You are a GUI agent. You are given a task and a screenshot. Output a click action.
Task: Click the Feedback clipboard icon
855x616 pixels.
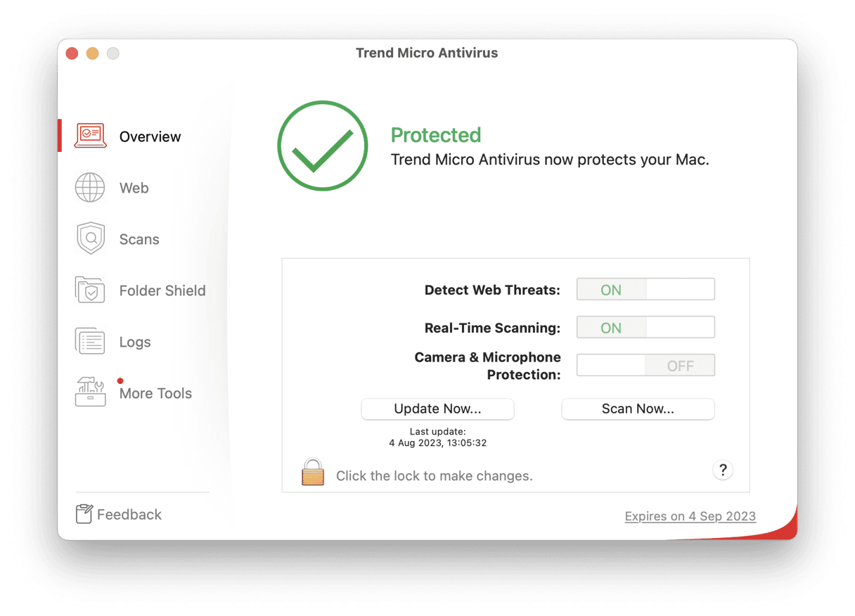[x=84, y=513]
